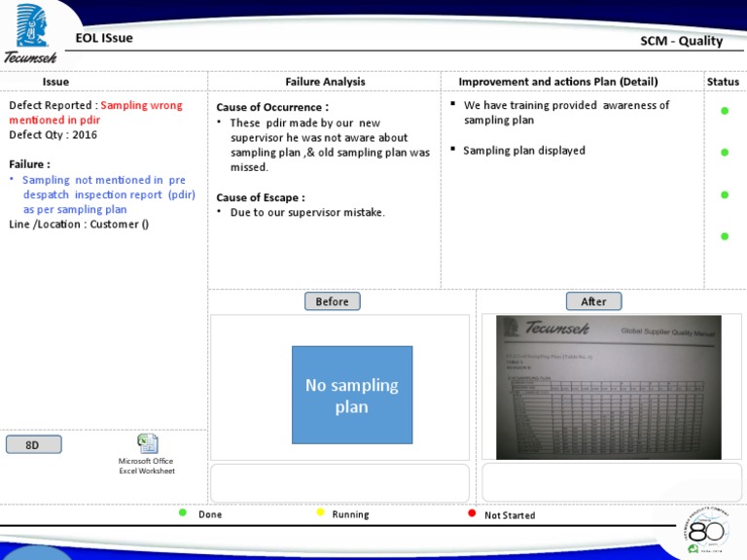Select the 'Defect Qty : 2016' line
747x560 pixels.
(x=53, y=135)
